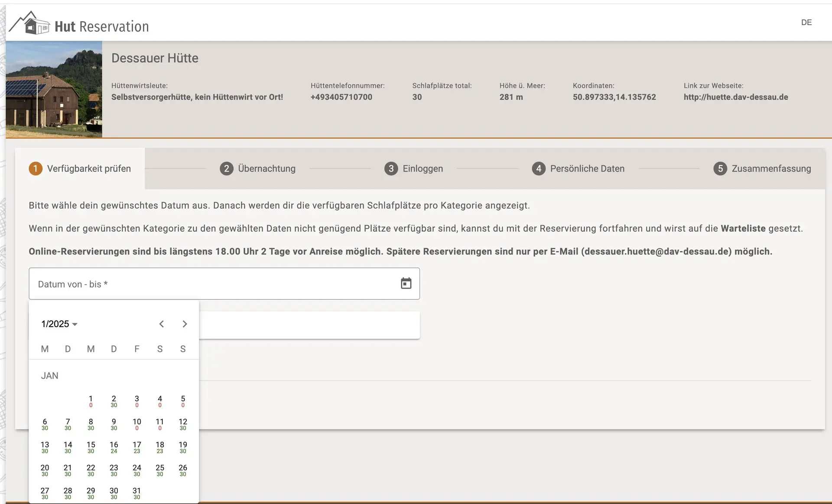The image size is (832, 504).
Task: Select January 18 with 23 places
Action: click(x=160, y=447)
